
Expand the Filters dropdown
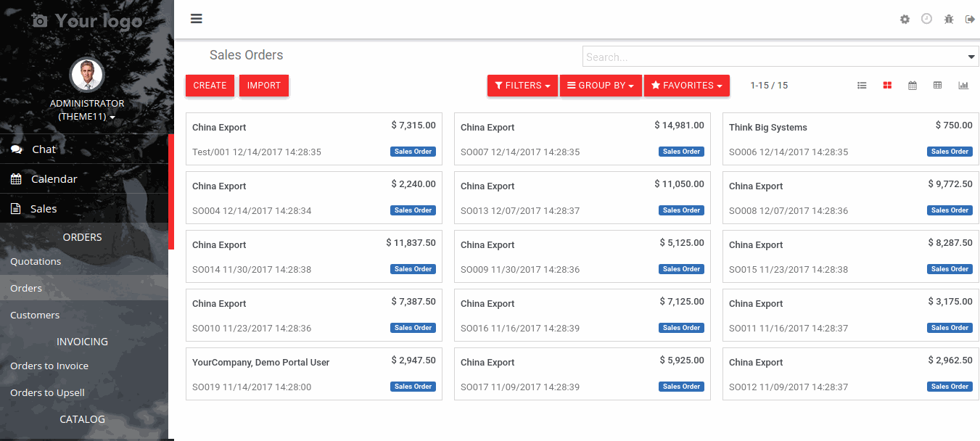point(522,86)
